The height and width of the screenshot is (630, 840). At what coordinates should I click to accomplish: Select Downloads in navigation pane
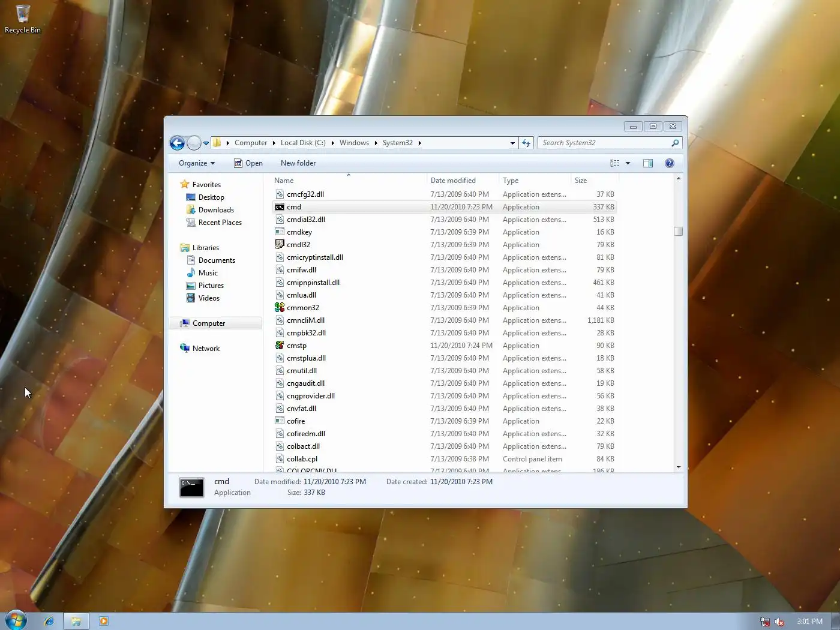pos(216,210)
